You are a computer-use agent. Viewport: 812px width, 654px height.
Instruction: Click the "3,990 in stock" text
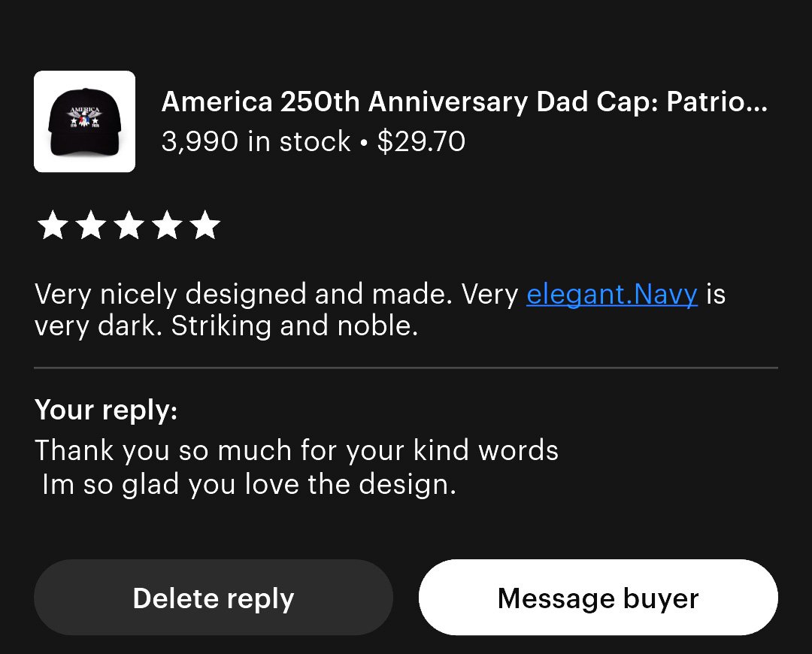pyautogui.click(x=256, y=141)
